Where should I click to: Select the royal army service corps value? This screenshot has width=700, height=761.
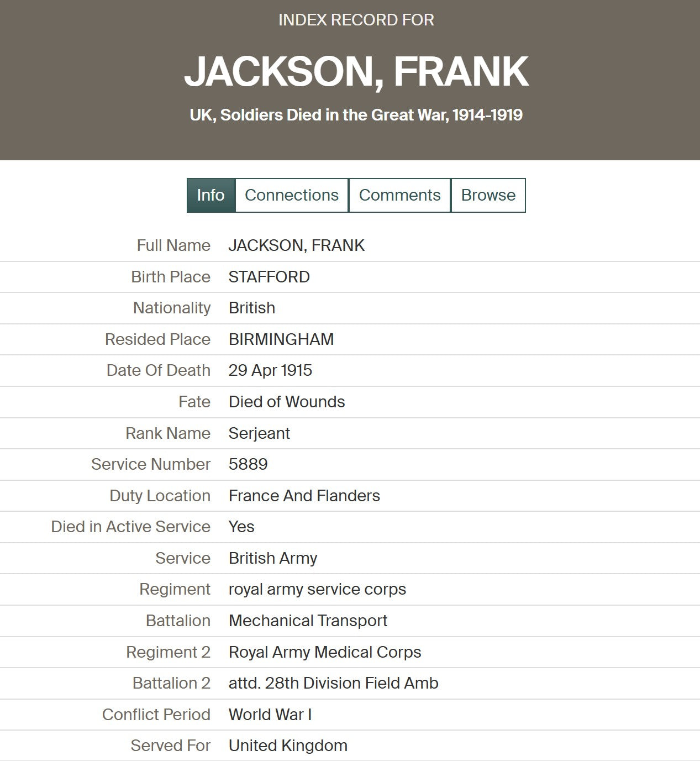click(x=317, y=589)
